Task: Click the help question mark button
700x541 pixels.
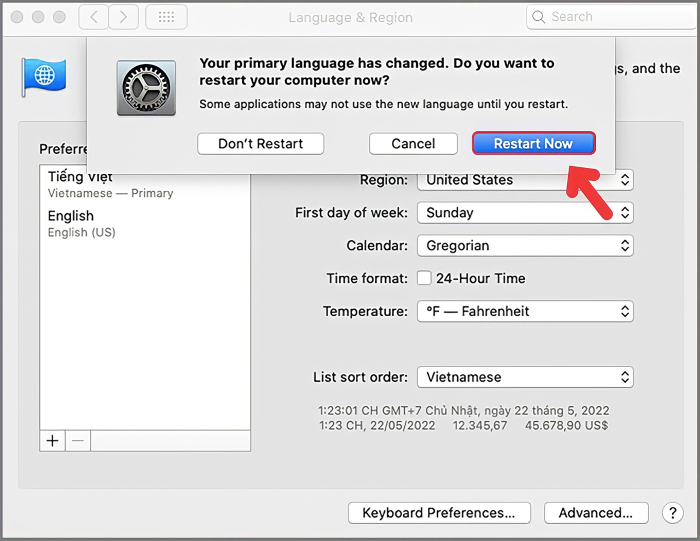Action: [x=673, y=513]
